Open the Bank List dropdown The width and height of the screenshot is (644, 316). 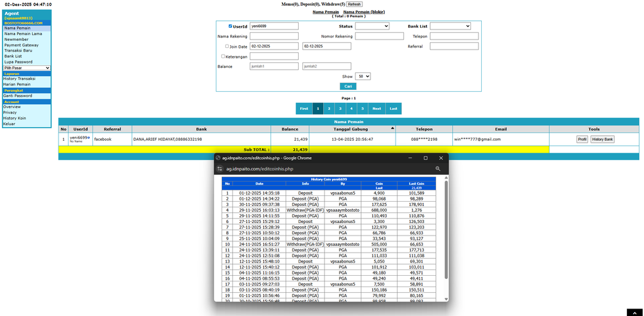450,26
